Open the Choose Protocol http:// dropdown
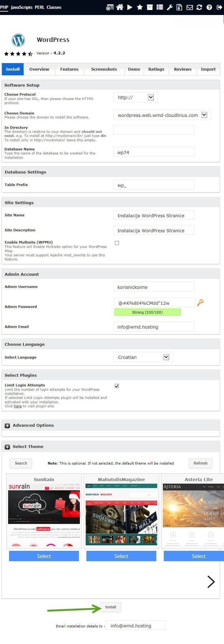 click(135, 98)
